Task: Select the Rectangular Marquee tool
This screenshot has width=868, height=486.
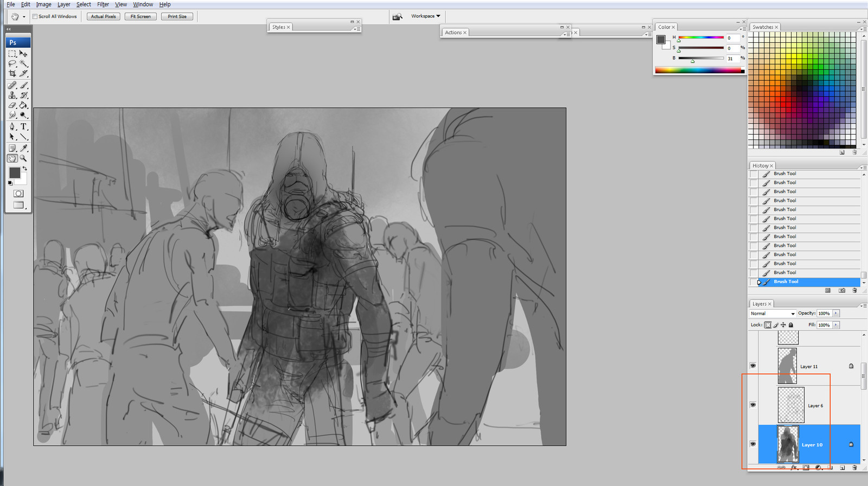Action: tap(12, 54)
